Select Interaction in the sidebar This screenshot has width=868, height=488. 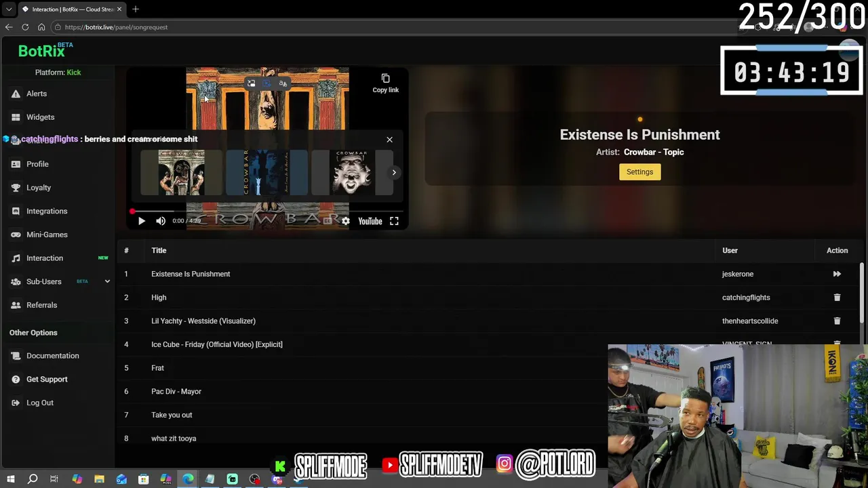pyautogui.click(x=45, y=258)
